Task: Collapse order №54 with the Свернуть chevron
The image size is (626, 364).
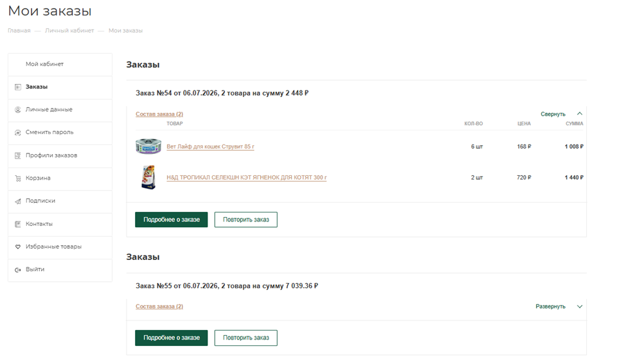Action: pyautogui.click(x=580, y=114)
